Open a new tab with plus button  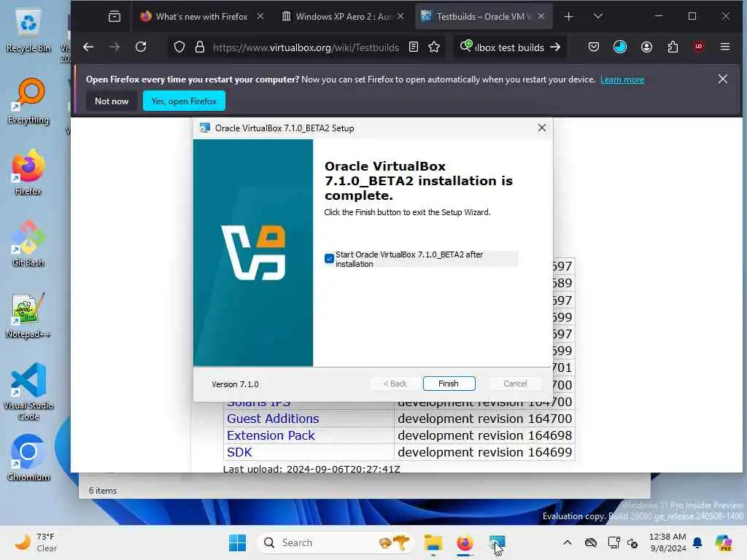pos(568,17)
